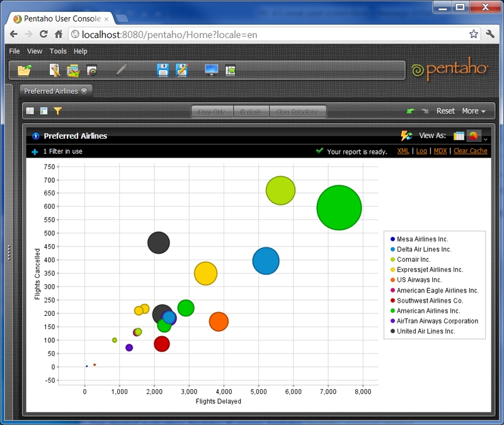Click the Save As floppy-with-pencil icon
This screenshot has width=504, height=425.
click(182, 70)
